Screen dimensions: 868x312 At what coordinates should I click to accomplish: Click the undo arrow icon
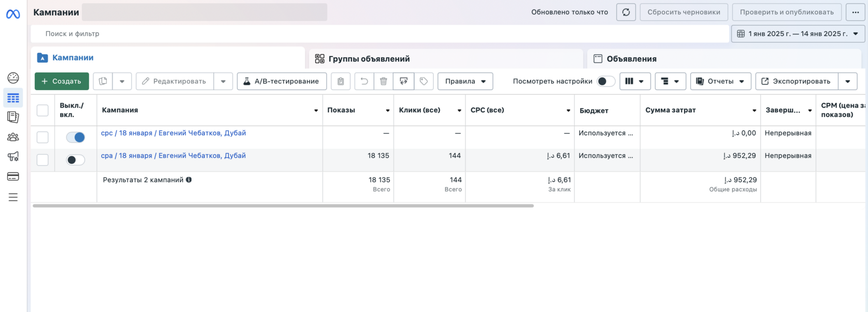(x=364, y=81)
